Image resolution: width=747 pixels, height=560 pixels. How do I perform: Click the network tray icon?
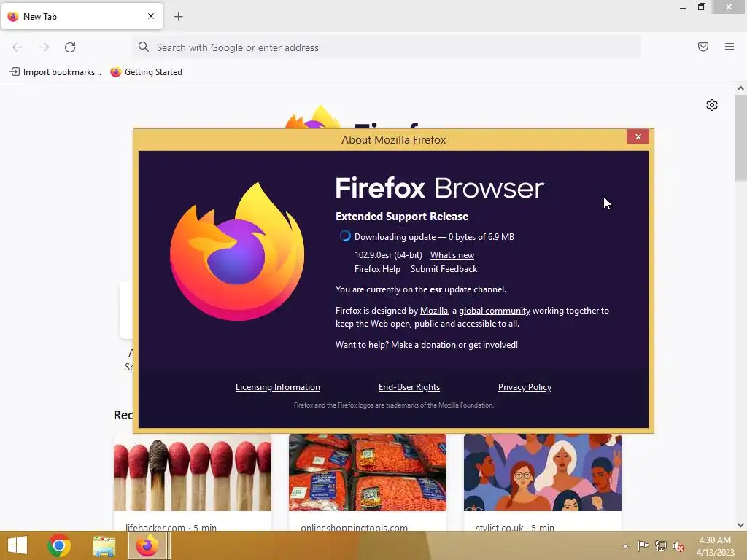661,546
